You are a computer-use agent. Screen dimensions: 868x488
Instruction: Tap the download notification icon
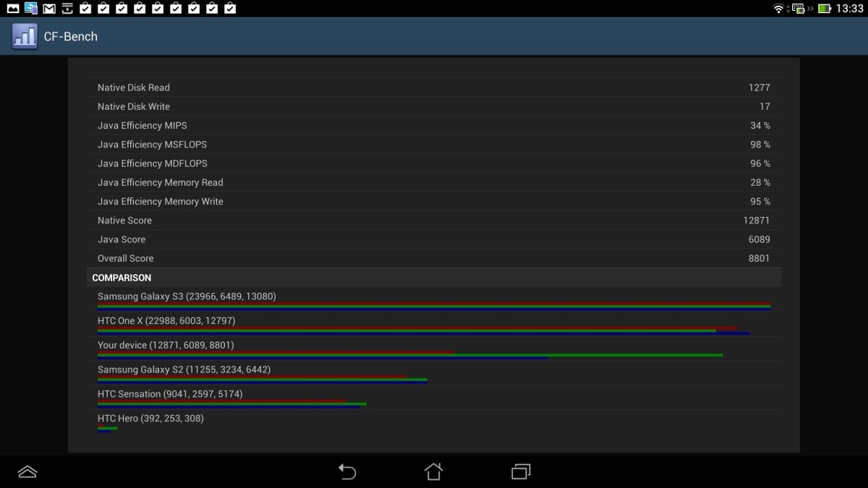(x=67, y=9)
